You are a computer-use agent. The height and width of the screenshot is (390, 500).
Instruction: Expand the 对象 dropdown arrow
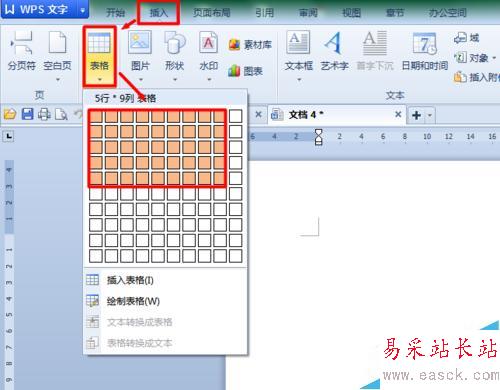(x=494, y=58)
